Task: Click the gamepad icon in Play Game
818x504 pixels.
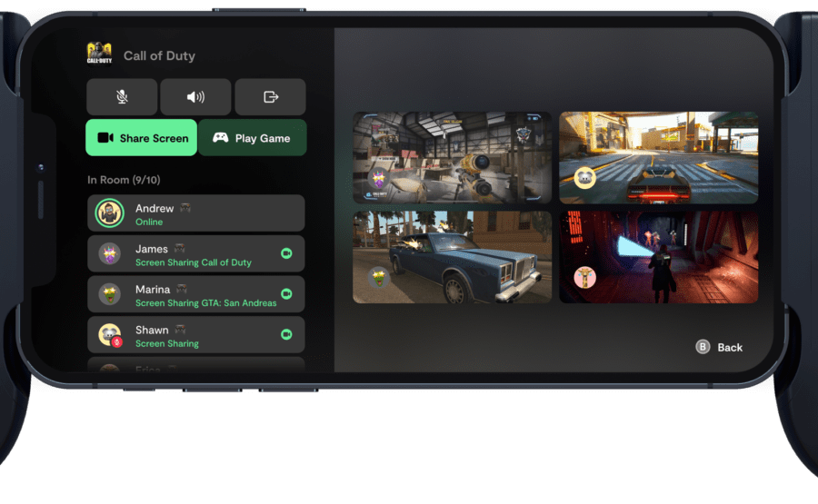Action: [x=220, y=138]
